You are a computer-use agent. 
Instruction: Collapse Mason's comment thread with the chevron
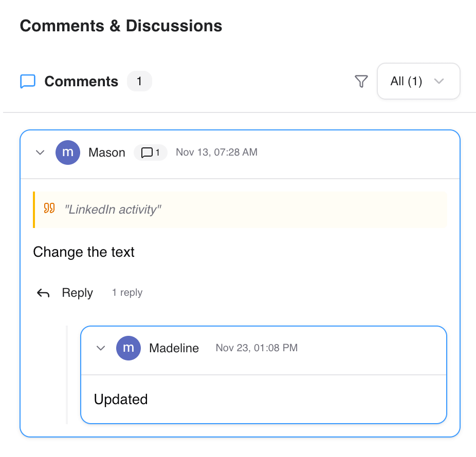click(x=40, y=153)
